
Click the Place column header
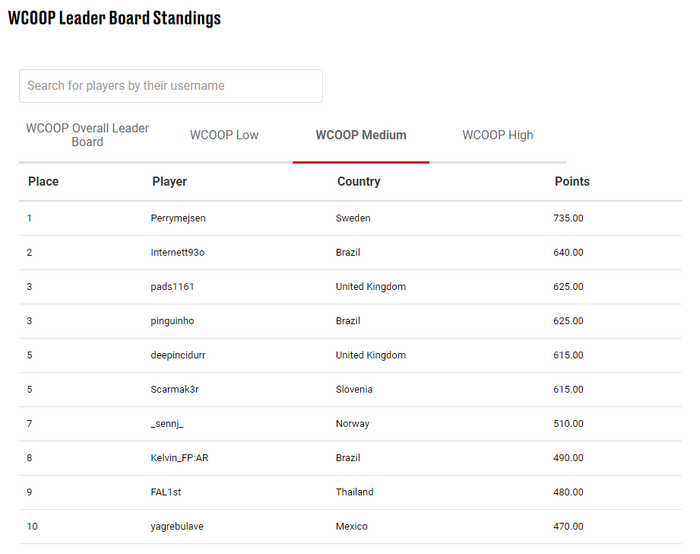[x=43, y=181]
